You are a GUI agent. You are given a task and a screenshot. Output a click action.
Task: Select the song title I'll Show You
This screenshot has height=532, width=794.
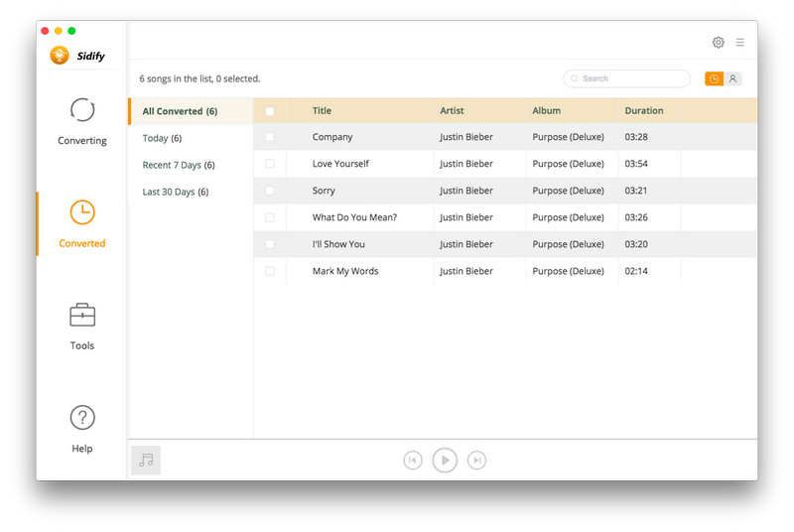338,244
